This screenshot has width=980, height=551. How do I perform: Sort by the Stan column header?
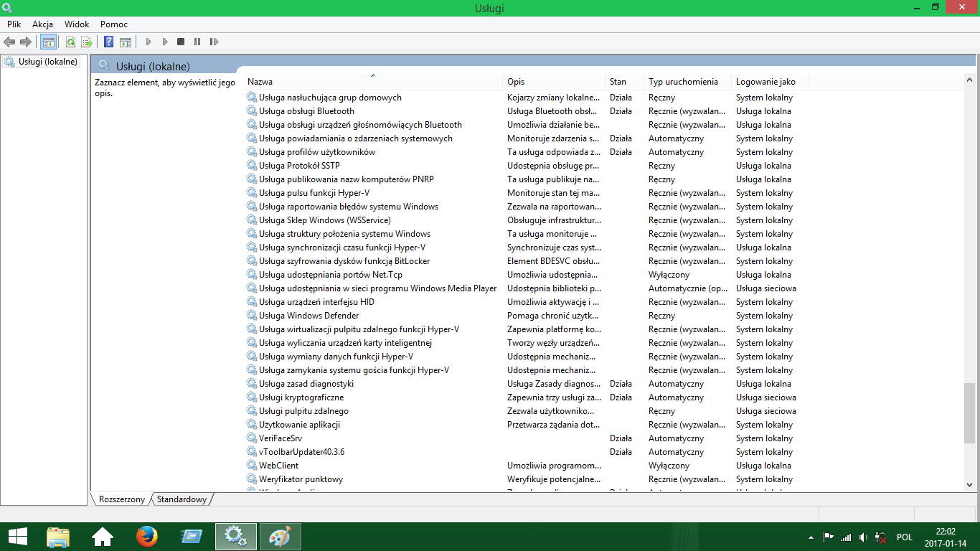(625, 82)
